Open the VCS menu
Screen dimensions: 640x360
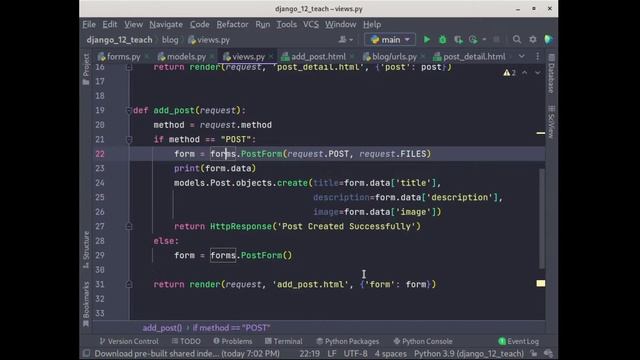click(311, 24)
